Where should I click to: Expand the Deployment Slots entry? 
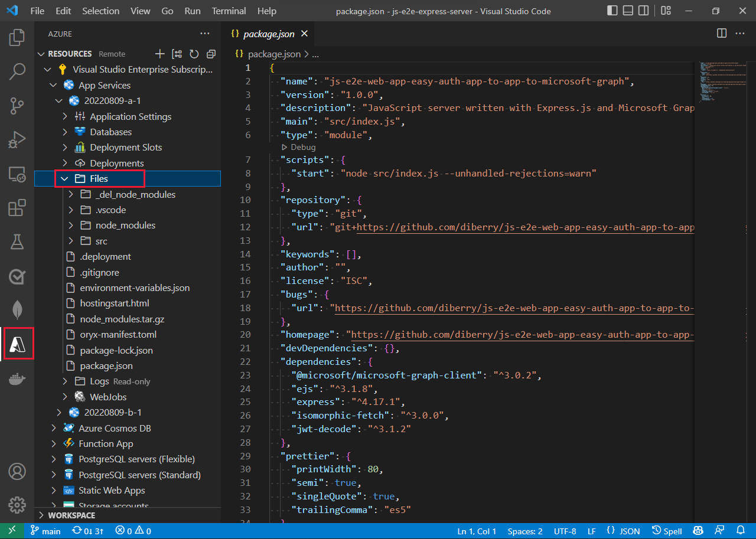[x=65, y=147]
